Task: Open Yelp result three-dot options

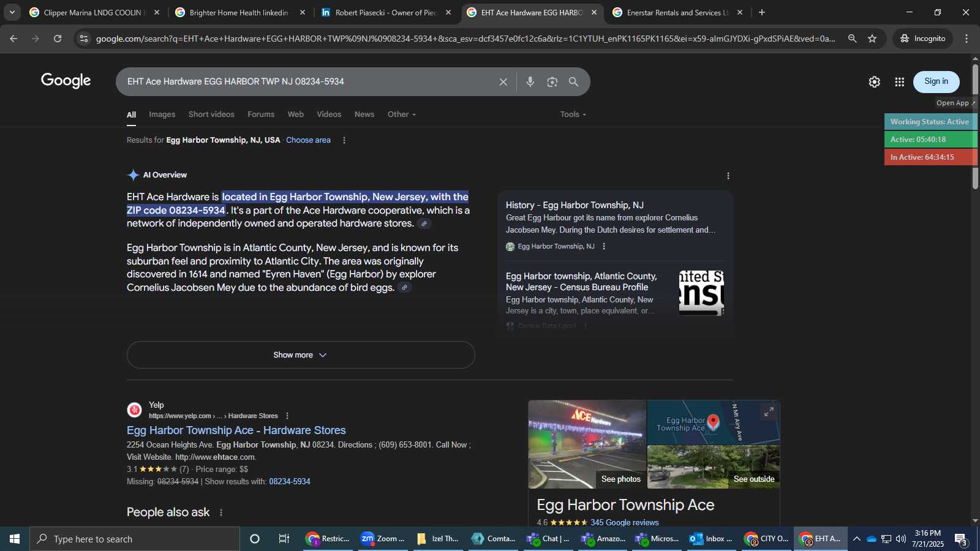Action: click(x=287, y=416)
